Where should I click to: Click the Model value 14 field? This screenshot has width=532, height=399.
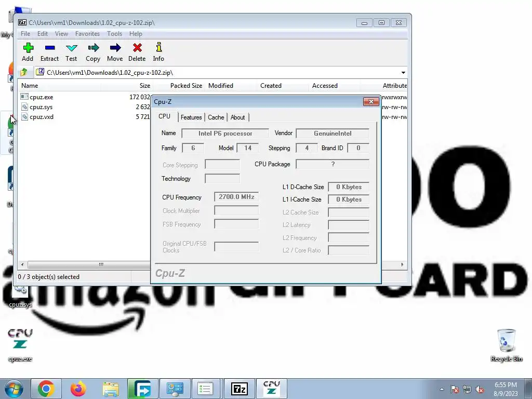(248, 148)
